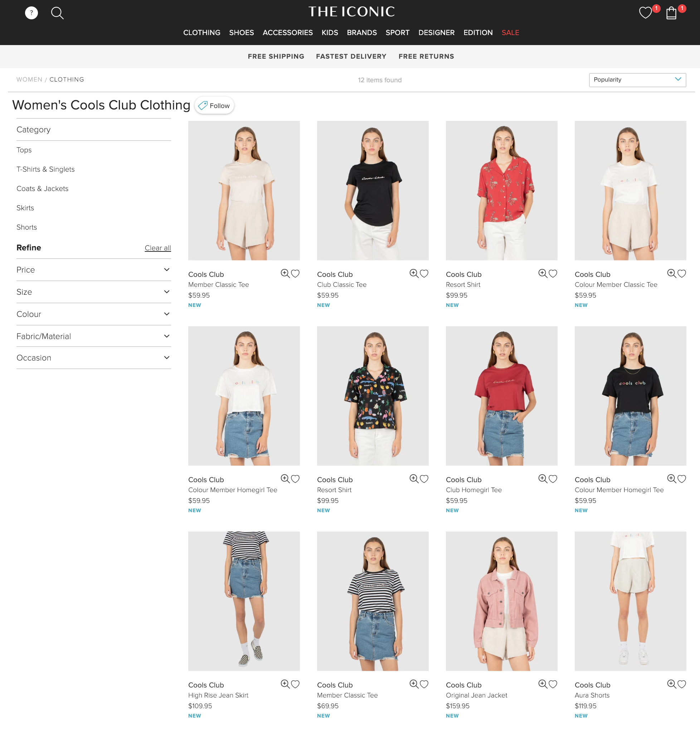Expand the Occasion filter
The height and width of the screenshot is (739, 700).
[x=94, y=358]
